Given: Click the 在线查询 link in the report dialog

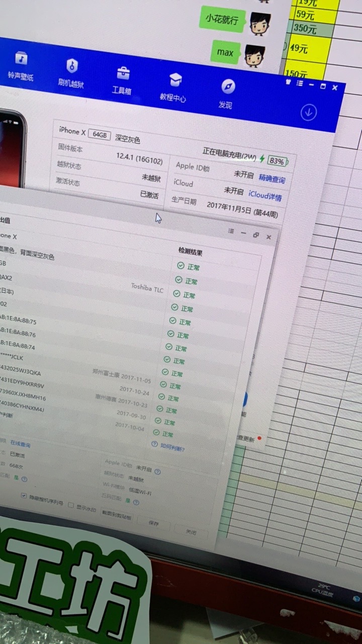Looking at the screenshot, I should (x=20, y=444).
